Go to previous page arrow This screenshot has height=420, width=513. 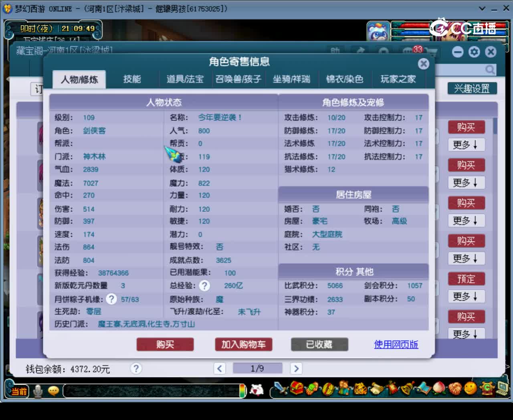pyautogui.click(x=219, y=368)
